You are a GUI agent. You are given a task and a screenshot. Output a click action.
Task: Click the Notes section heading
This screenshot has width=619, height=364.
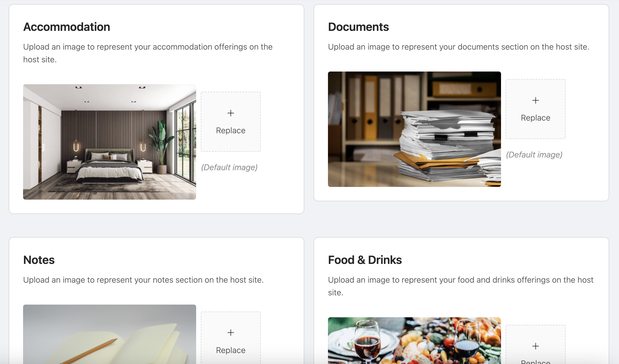point(39,260)
